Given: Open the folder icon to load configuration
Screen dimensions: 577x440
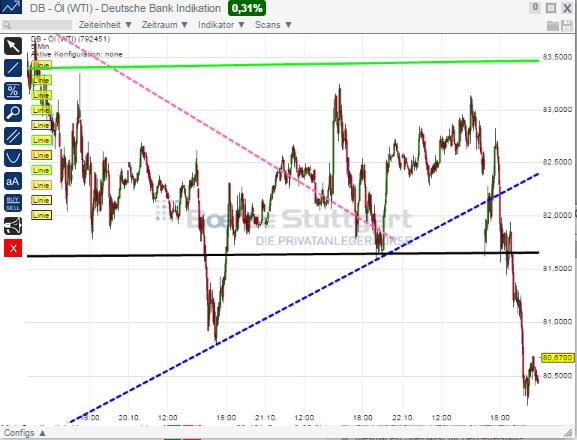Looking at the screenshot, I should pyautogui.click(x=553, y=25).
